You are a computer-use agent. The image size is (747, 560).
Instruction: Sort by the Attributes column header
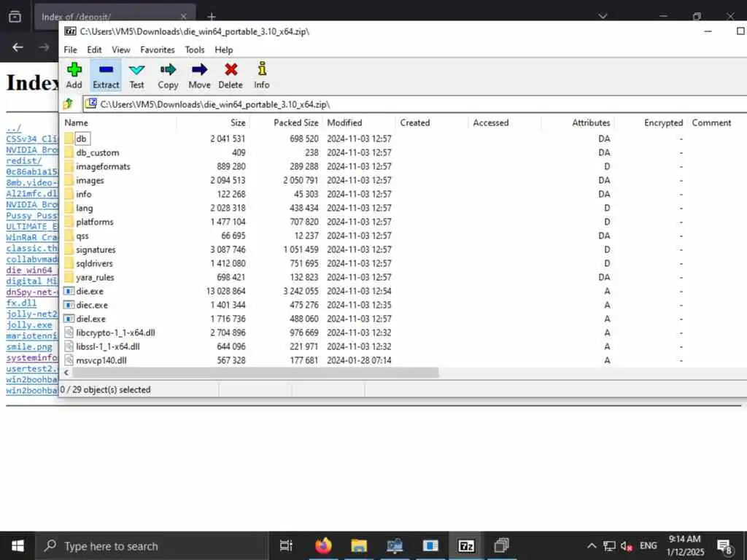tap(578, 122)
